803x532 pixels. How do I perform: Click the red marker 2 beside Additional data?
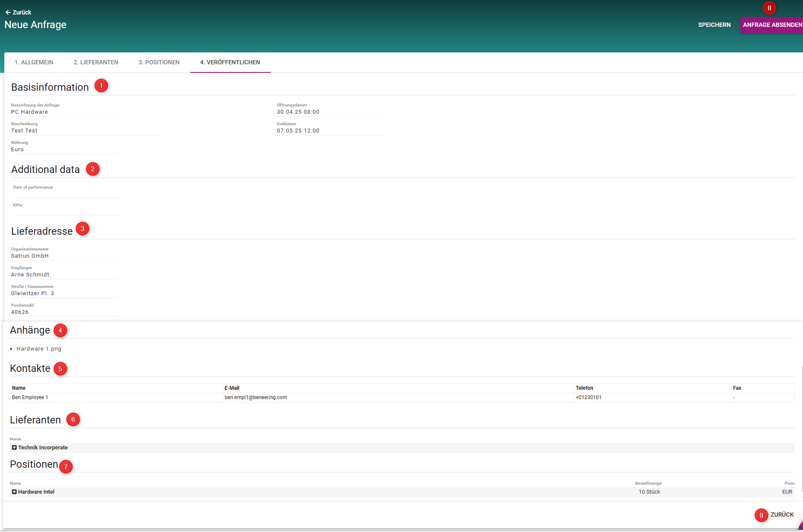[x=92, y=169]
